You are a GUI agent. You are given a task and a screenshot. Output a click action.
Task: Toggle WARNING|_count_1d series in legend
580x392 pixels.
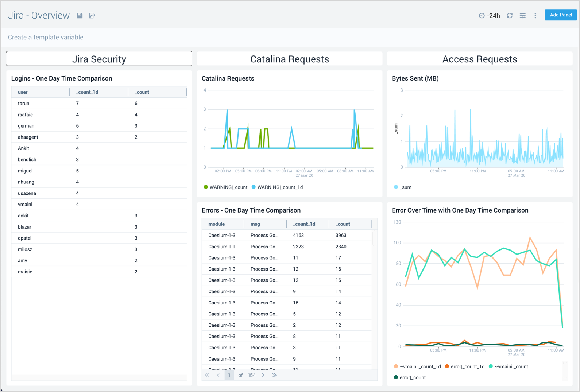point(280,187)
